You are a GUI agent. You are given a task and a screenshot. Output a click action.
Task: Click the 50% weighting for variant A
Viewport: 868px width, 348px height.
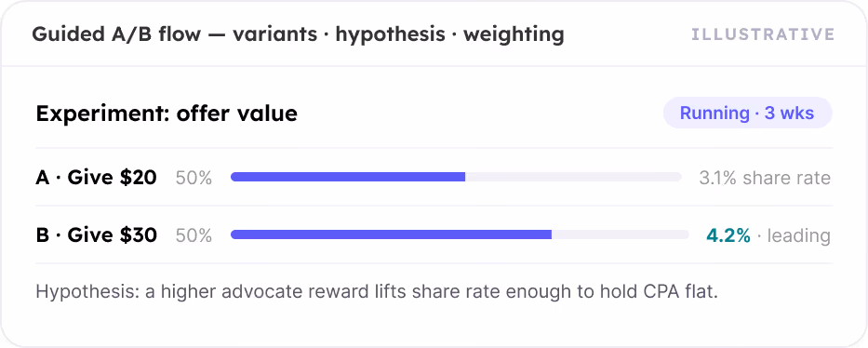click(194, 178)
